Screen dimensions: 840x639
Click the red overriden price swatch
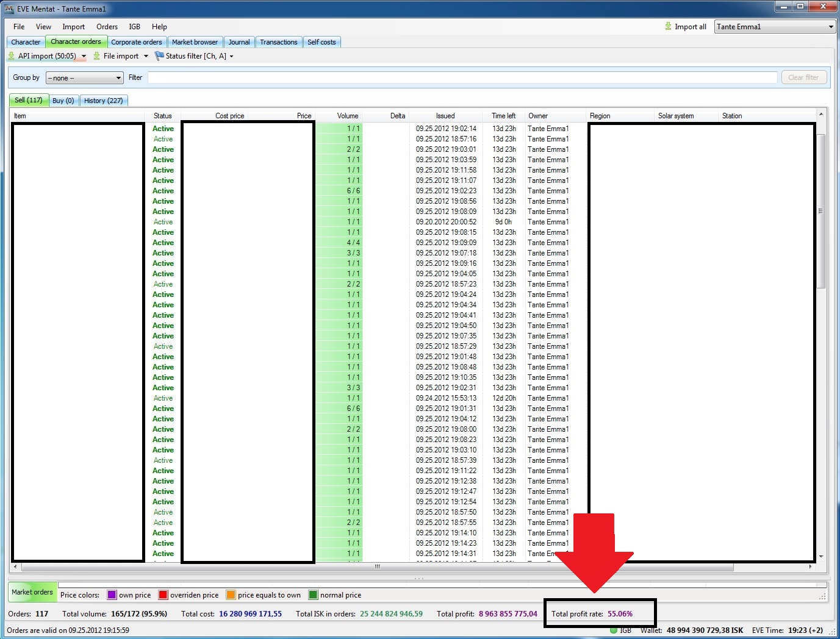163,595
